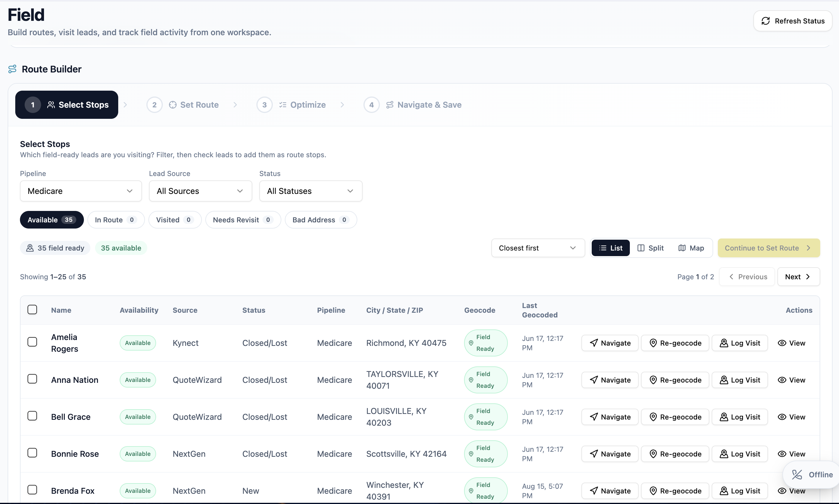Click the Route Builder section icon
Viewport: 839px width, 504px height.
click(x=12, y=69)
